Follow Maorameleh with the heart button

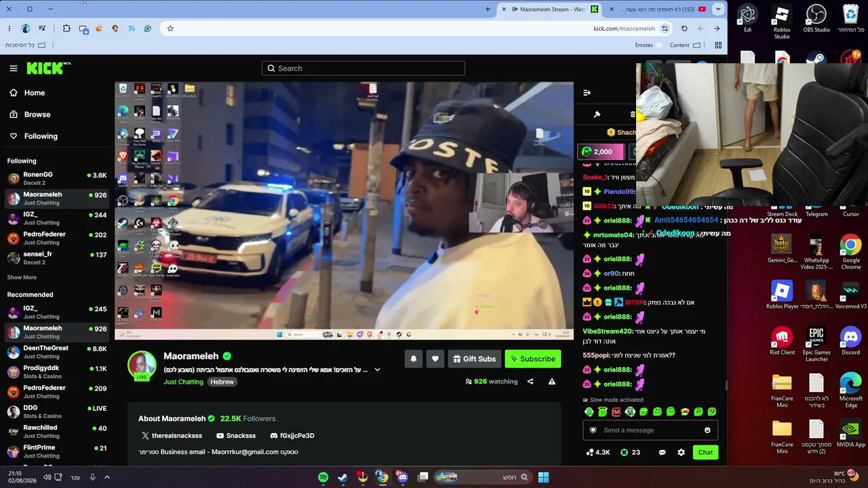pos(435,359)
